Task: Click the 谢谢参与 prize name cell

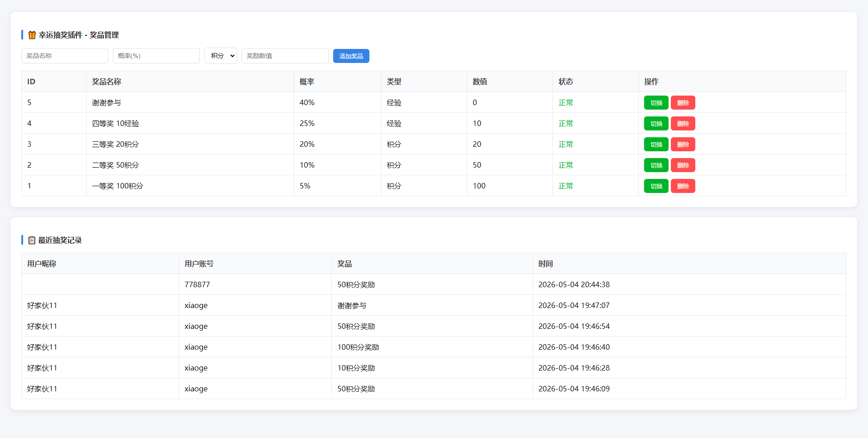Action: pyautogui.click(x=190, y=102)
